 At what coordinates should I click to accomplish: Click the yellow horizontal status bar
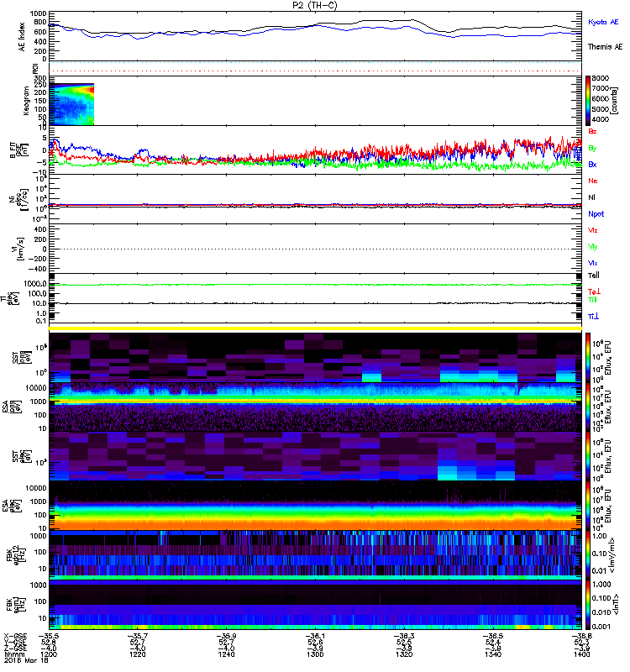pos(316,328)
